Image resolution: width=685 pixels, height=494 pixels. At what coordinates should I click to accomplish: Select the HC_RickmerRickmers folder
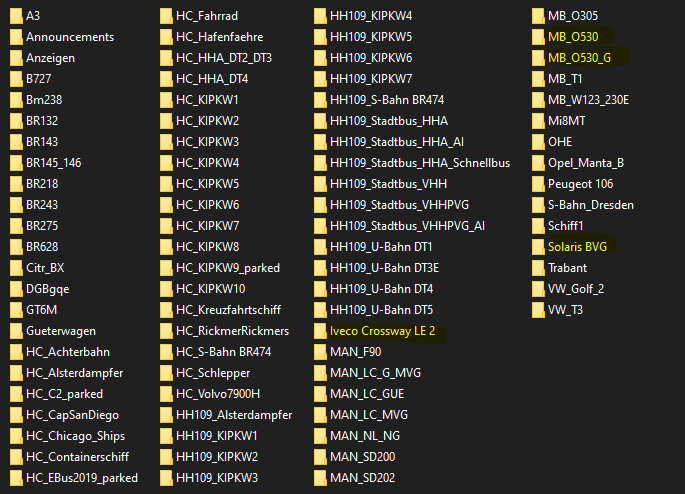pos(232,331)
